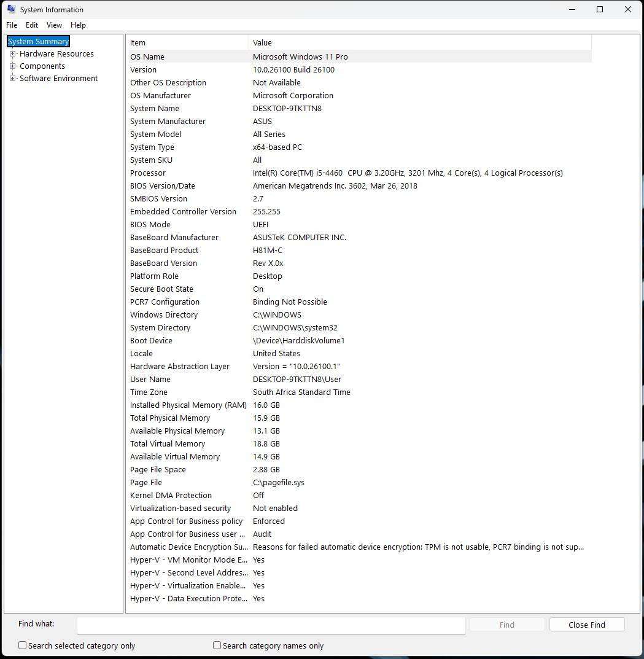
Task: Click the Close Find button
Action: coord(586,625)
